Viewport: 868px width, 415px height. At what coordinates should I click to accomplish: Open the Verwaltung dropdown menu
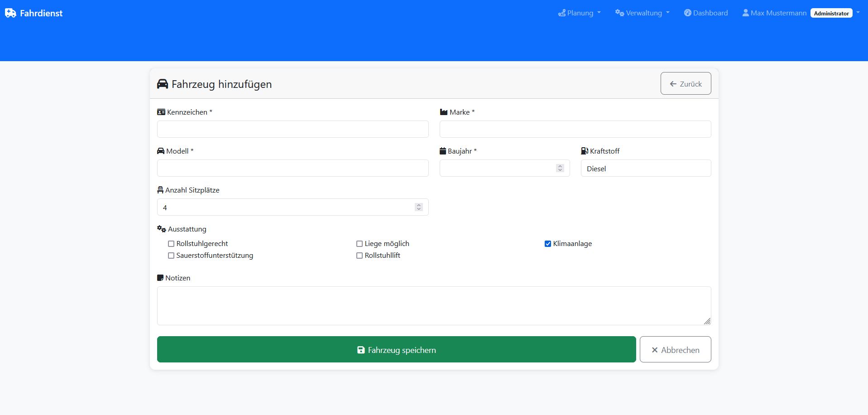pos(642,13)
